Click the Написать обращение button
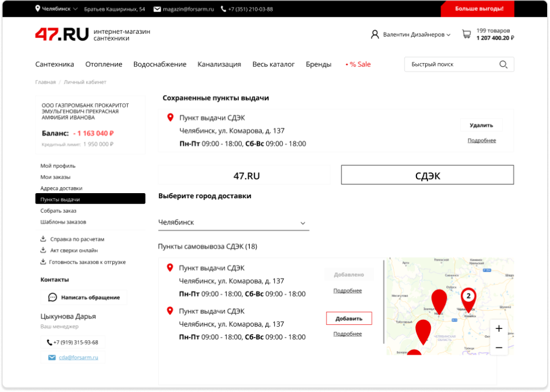The width and height of the screenshot is (550, 392). pos(84,297)
